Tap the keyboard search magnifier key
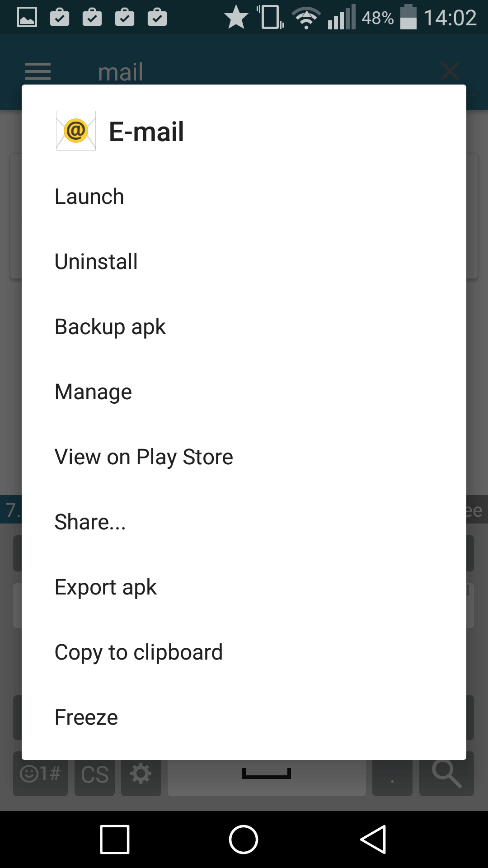The width and height of the screenshot is (488, 868). click(x=446, y=774)
